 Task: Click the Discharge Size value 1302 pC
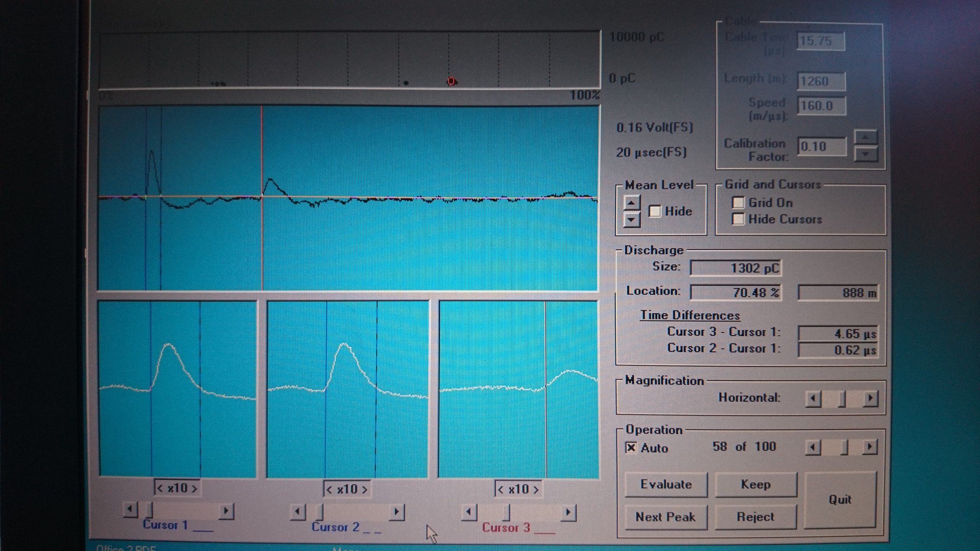736,268
